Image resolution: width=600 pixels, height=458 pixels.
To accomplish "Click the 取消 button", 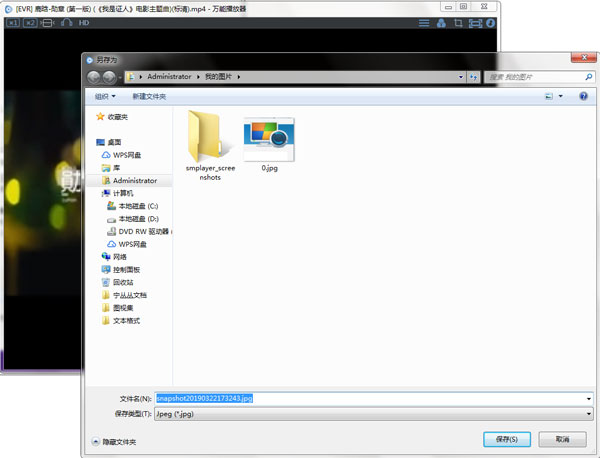I will tap(562, 440).
